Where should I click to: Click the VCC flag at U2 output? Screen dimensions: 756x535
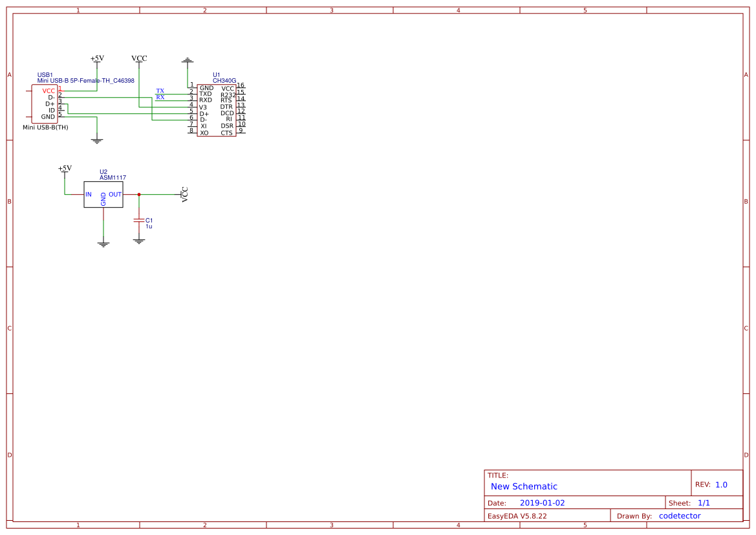coord(184,195)
